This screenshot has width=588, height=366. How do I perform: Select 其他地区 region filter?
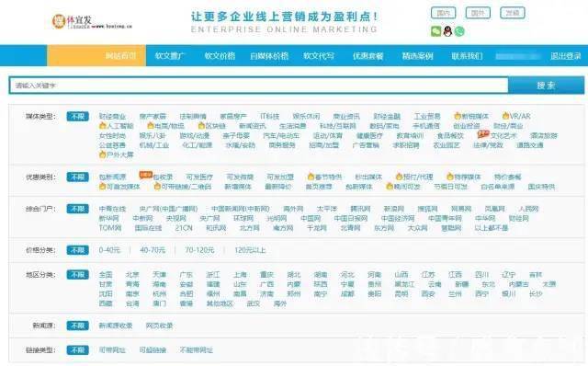[x=220, y=303]
